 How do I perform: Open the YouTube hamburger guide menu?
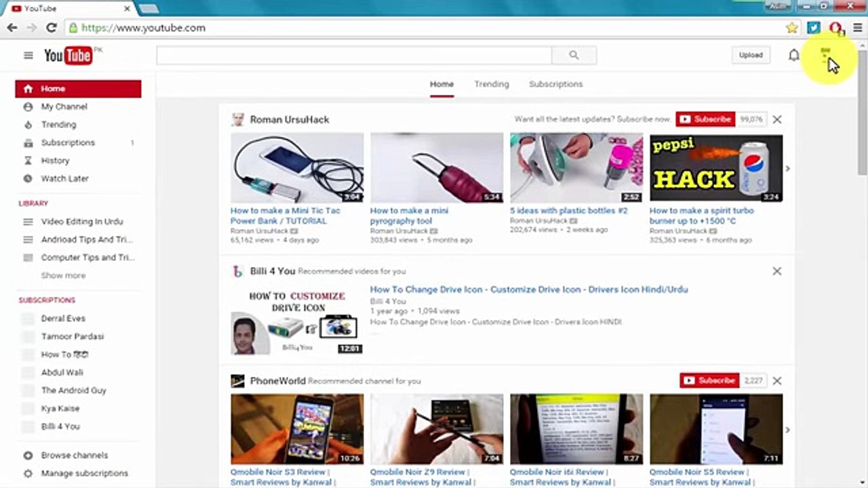28,56
